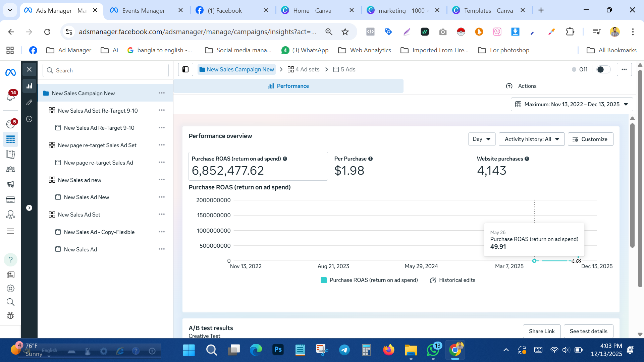
Task: Click info icon beside Website purchases
Action: coord(527,159)
